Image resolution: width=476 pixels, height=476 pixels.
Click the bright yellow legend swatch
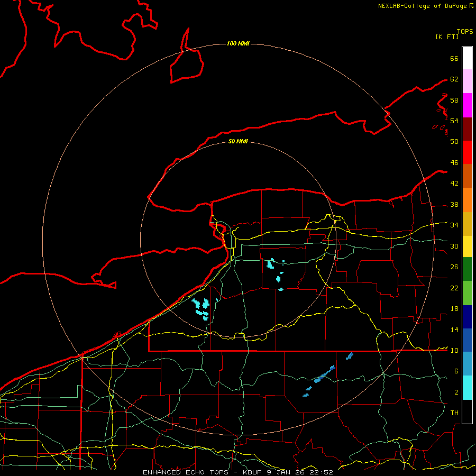pos(467,246)
